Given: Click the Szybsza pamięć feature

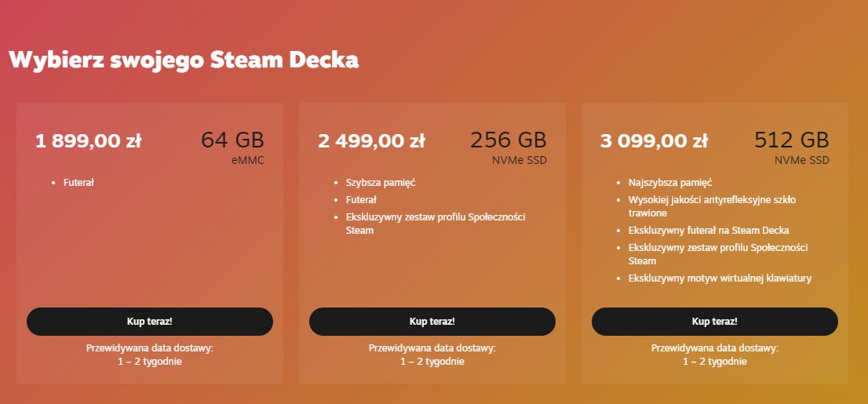Looking at the screenshot, I should 380,183.
